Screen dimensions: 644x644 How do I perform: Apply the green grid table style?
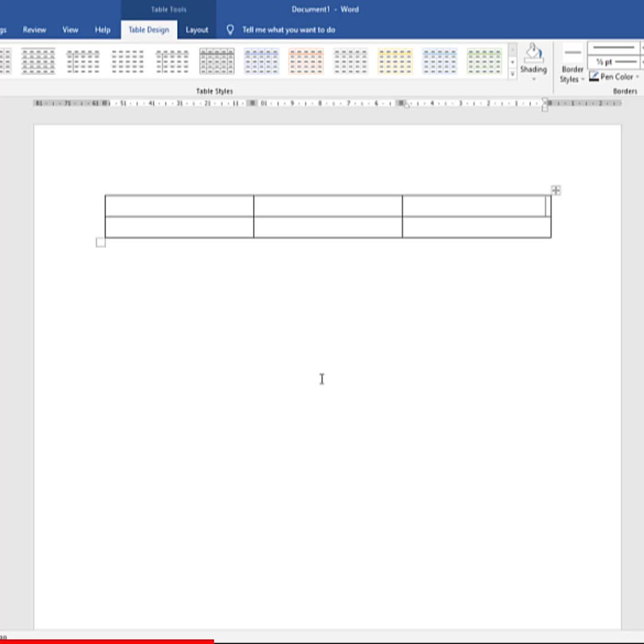click(x=484, y=61)
